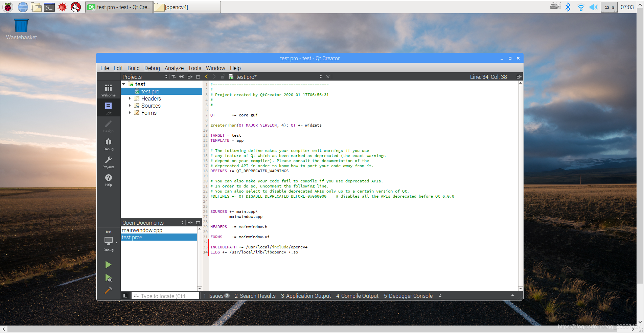The image size is (644, 333).
Task: Open the Open Documents view selector dropdown
Action: pos(182,223)
